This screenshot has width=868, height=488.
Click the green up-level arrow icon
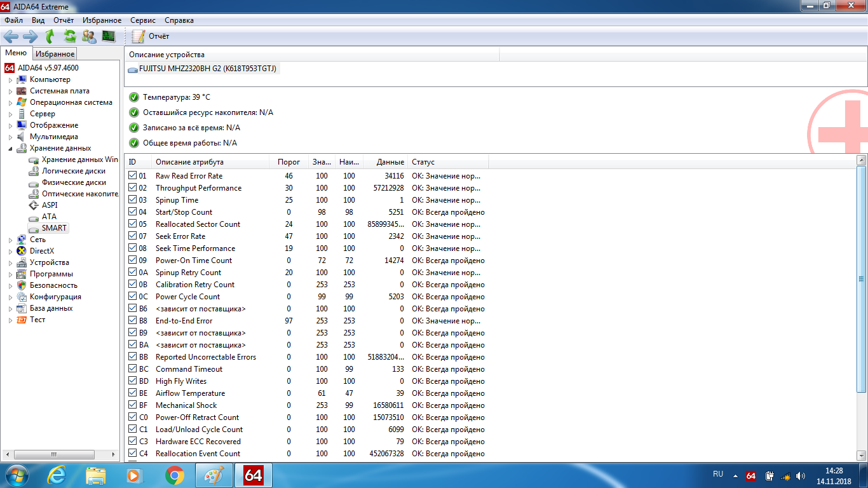point(50,36)
